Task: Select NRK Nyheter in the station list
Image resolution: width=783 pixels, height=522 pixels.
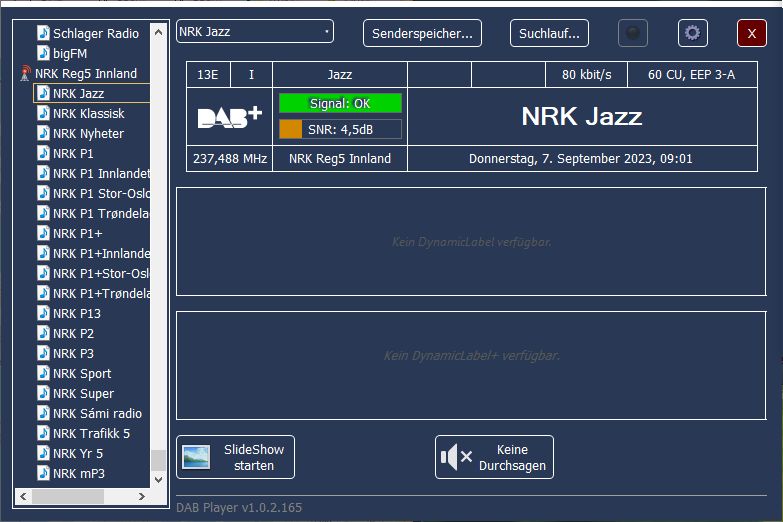Action: click(x=88, y=133)
